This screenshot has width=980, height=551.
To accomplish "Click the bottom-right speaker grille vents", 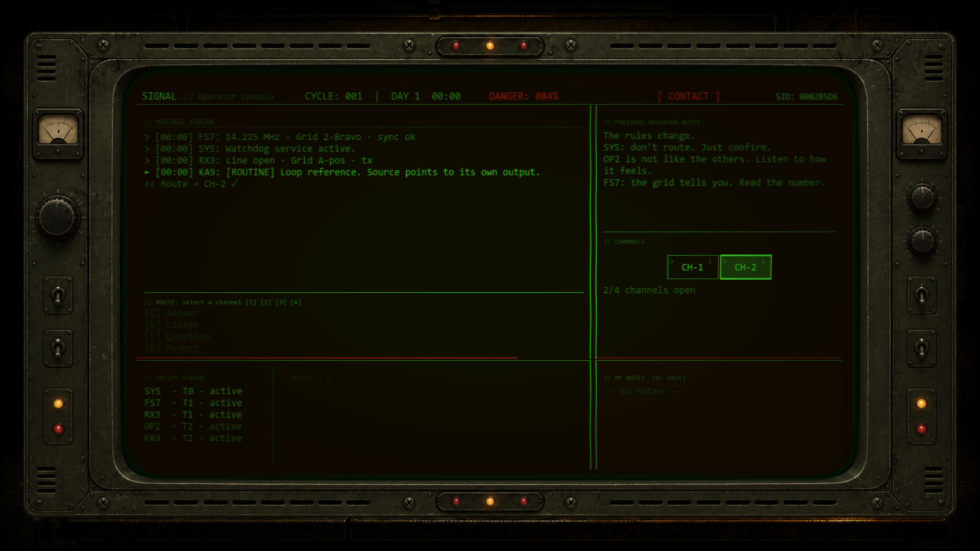I will [934, 480].
